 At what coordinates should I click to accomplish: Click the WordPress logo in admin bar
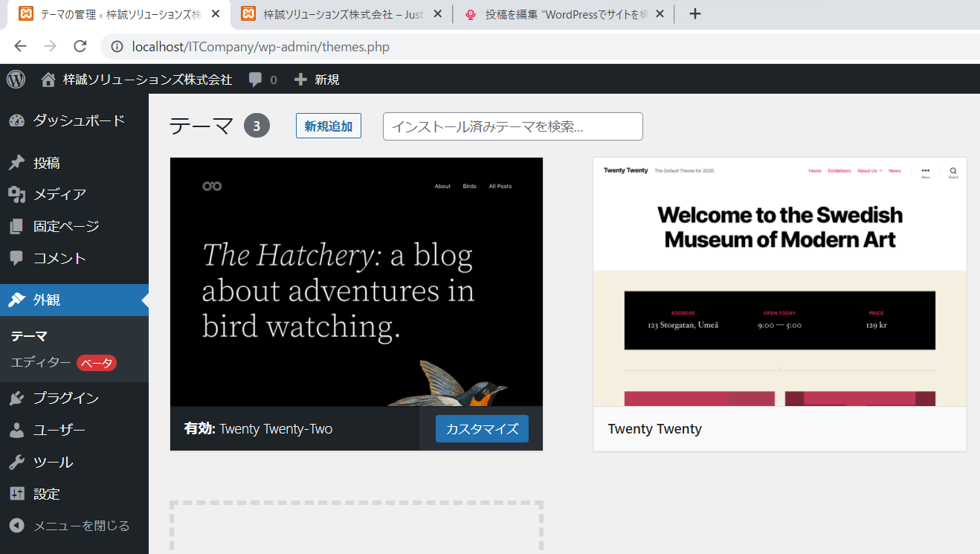tap(16, 79)
